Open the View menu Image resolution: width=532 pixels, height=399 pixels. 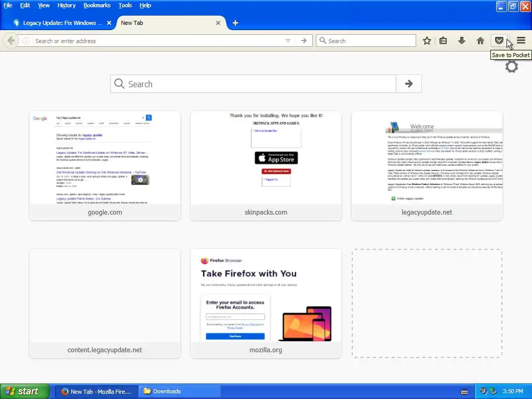[x=44, y=5]
